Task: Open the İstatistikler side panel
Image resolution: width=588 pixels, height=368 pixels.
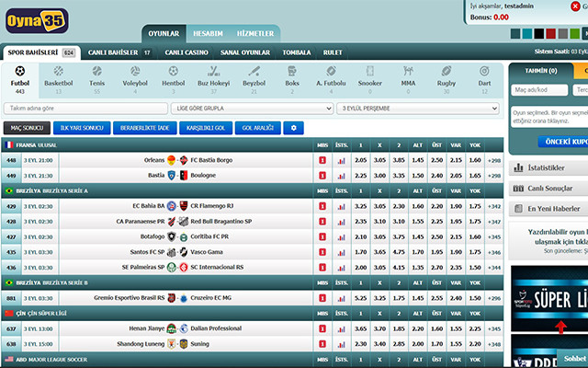Action: (548, 167)
